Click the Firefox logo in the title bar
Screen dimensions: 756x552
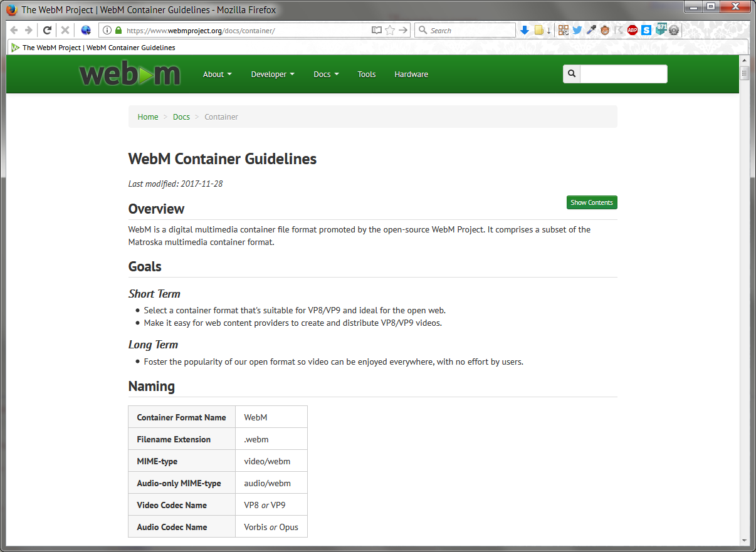click(11, 9)
